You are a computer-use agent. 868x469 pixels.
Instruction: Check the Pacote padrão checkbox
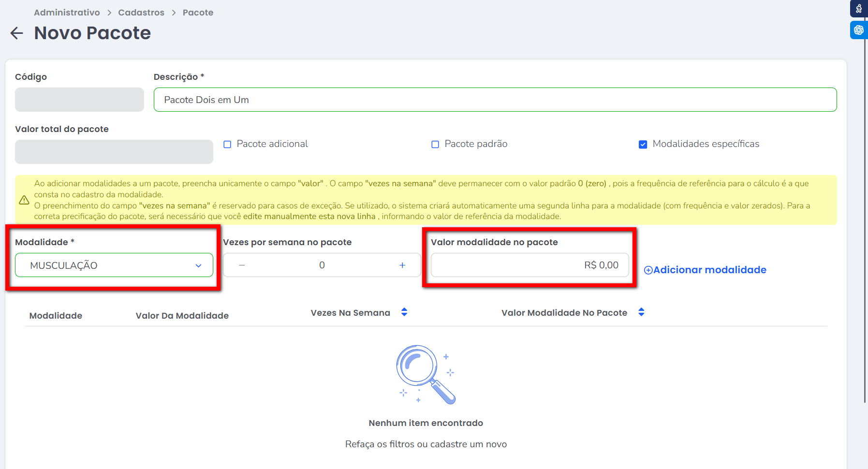tap(435, 145)
